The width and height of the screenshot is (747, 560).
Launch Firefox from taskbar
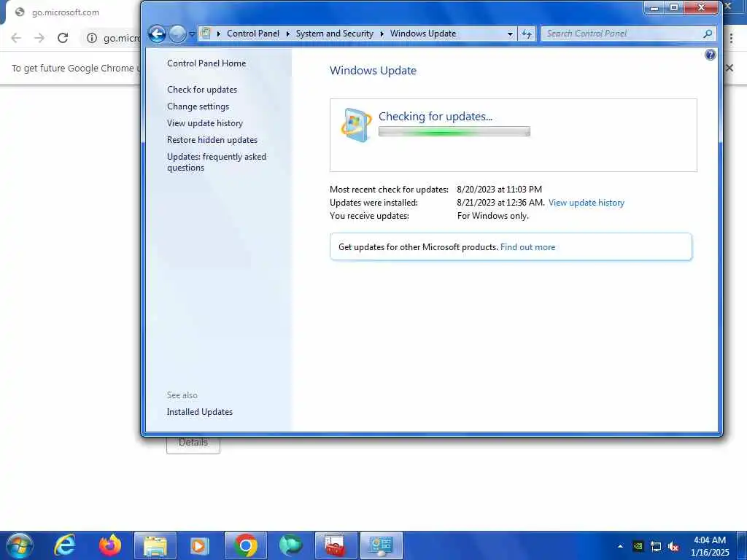pos(110,545)
